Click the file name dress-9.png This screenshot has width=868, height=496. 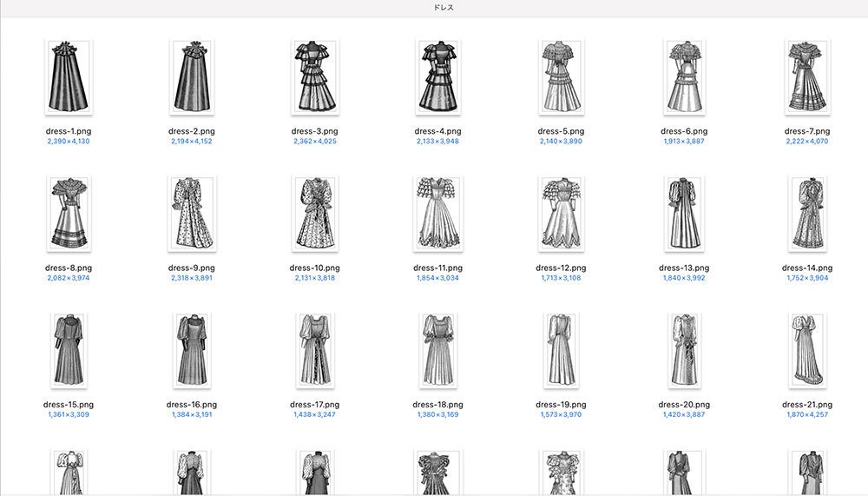[192, 268]
